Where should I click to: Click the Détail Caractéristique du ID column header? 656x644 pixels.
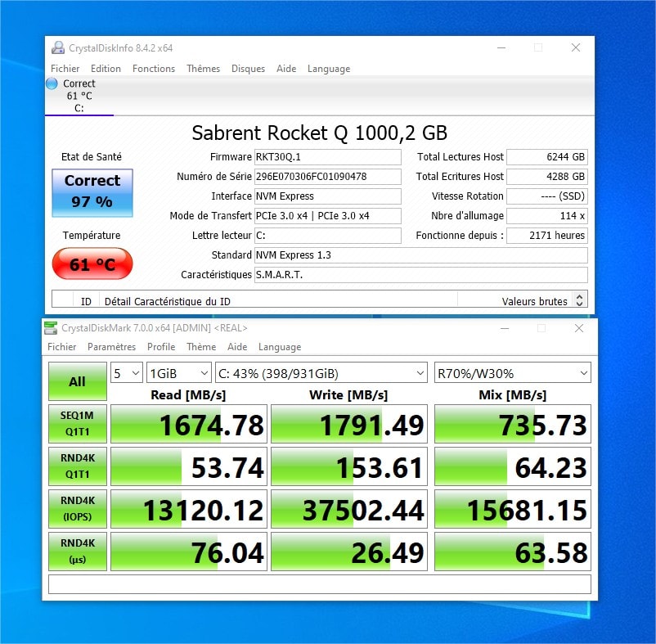[168, 301]
